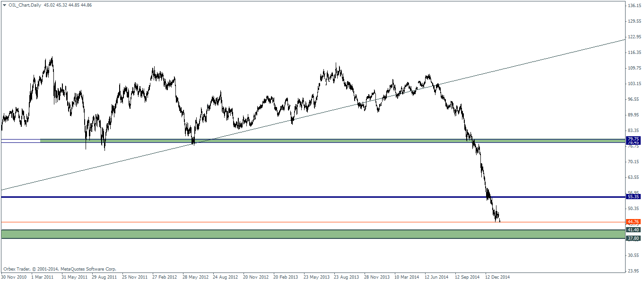Click the 29 Aug 2011 date label
The image size is (644, 281).
tap(105, 277)
